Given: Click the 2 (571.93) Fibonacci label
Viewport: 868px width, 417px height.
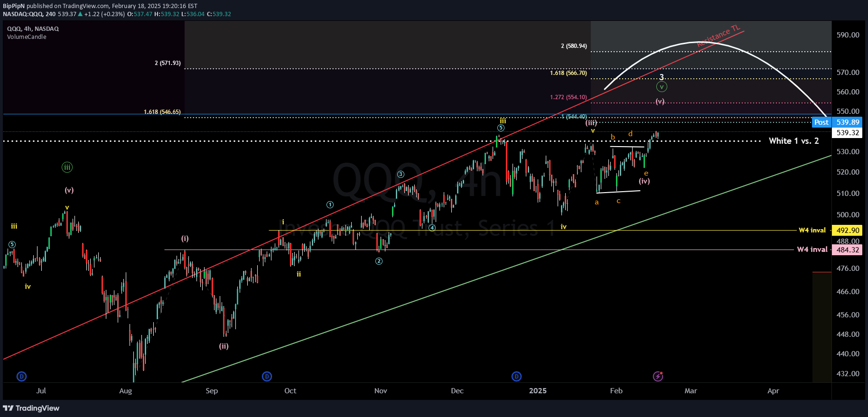Looking at the screenshot, I should pos(168,63).
